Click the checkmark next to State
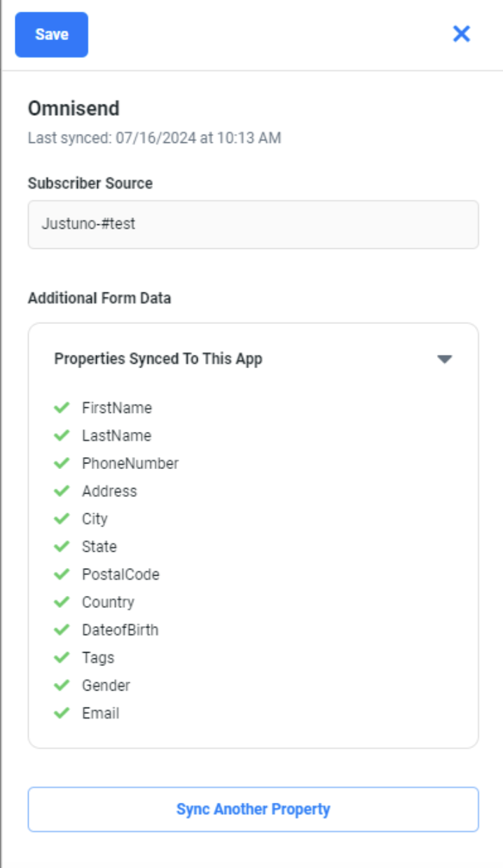 62,546
